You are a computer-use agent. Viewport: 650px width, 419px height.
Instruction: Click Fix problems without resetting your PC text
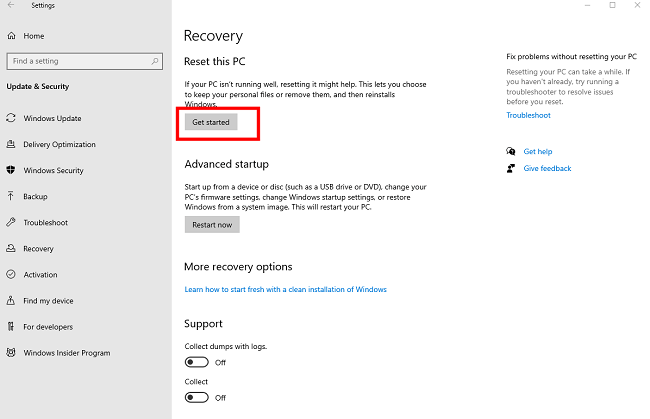(571, 56)
